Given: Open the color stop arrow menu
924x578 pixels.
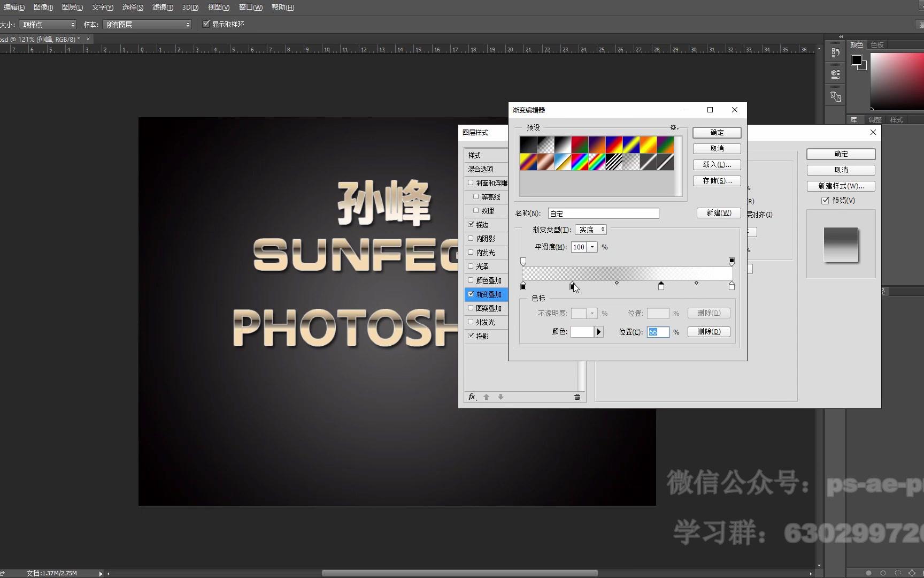Looking at the screenshot, I should (x=599, y=332).
